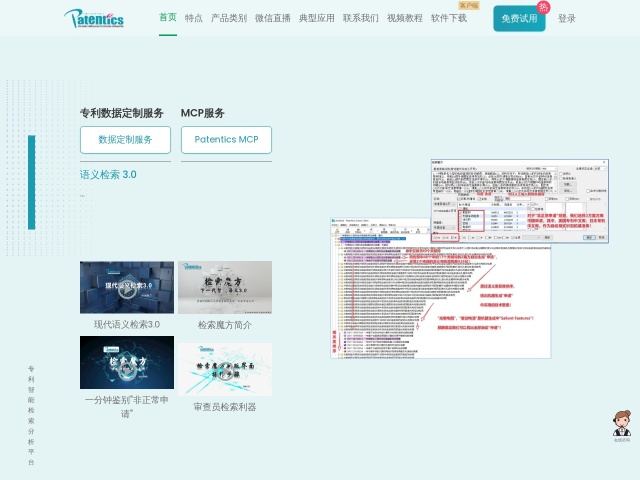The image size is (640, 480).
Task: Enlarge the upper software dialog screenshot
Action: tap(520, 201)
